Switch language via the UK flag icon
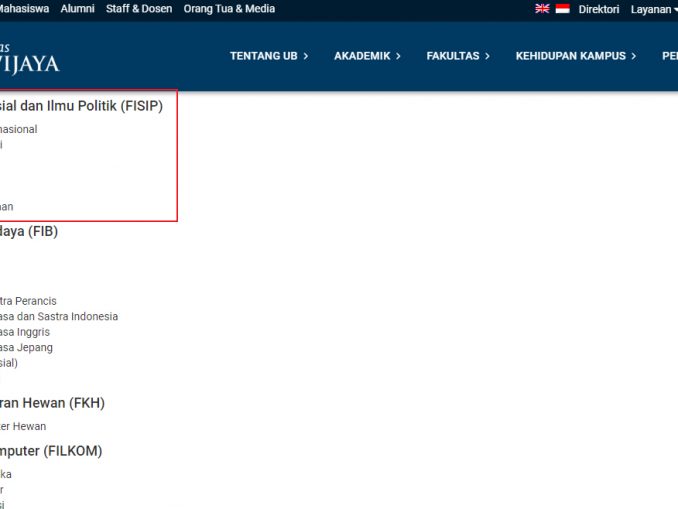 click(542, 9)
